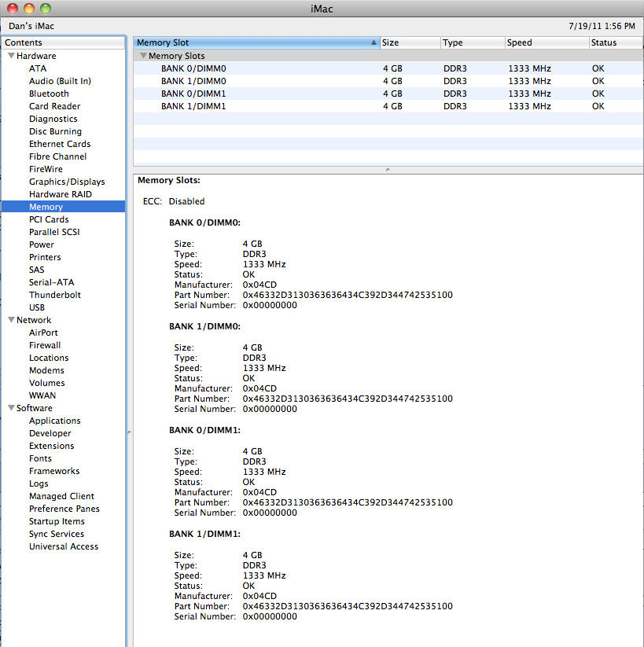
Task: Select Card Reader entry
Action: tap(54, 106)
